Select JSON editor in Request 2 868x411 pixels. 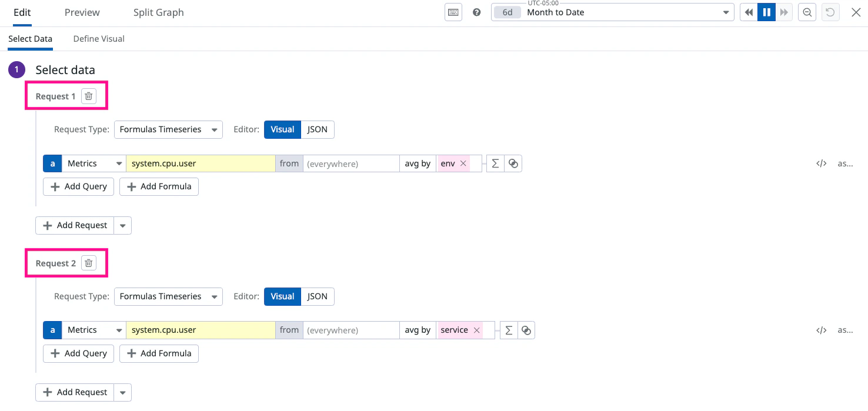coord(318,296)
